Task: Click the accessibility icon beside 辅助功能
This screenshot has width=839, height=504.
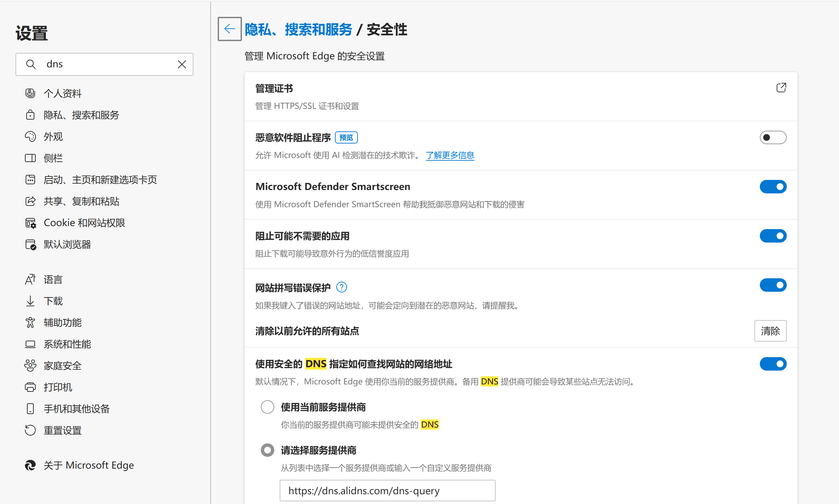Action: click(x=30, y=322)
